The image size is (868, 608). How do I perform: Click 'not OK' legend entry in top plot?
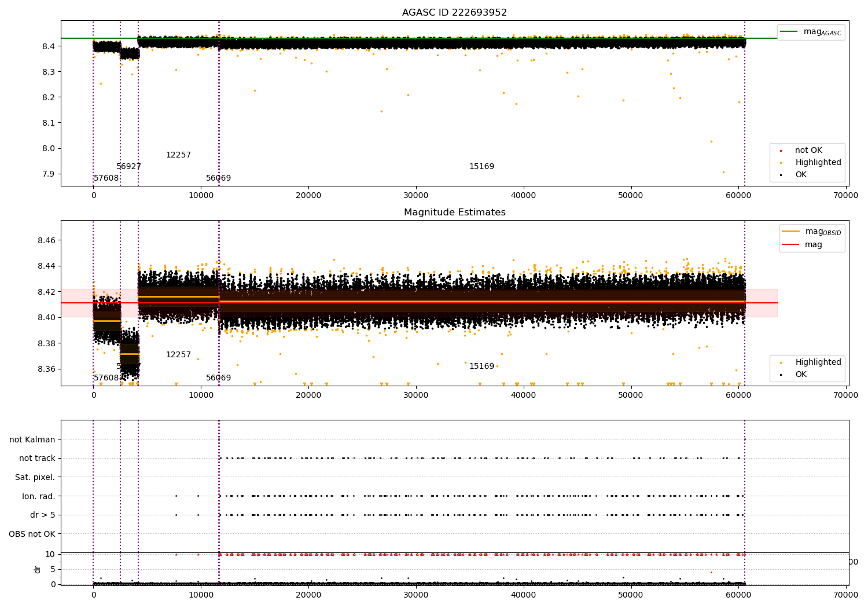pyautogui.click(x=808, y=151)
